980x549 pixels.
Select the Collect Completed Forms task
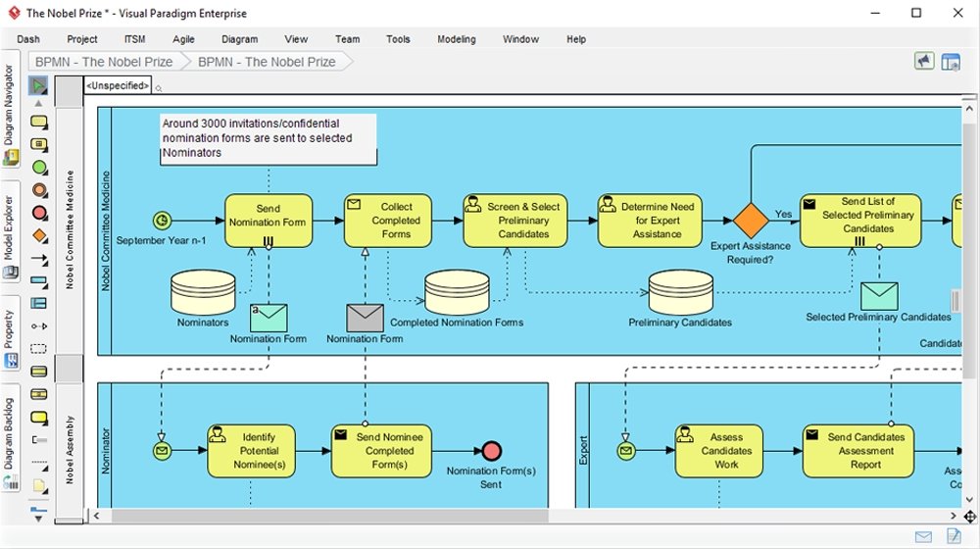pyautogui.click(x=387, y=221)
